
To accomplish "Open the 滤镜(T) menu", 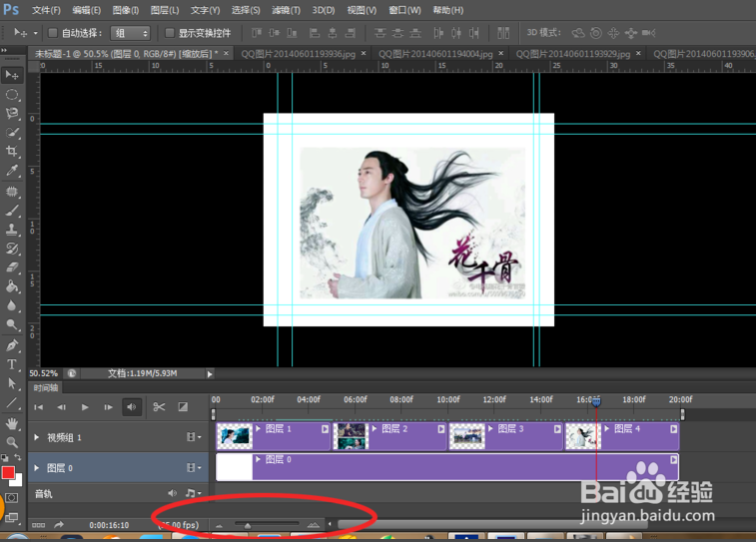I will pos(286,10).
